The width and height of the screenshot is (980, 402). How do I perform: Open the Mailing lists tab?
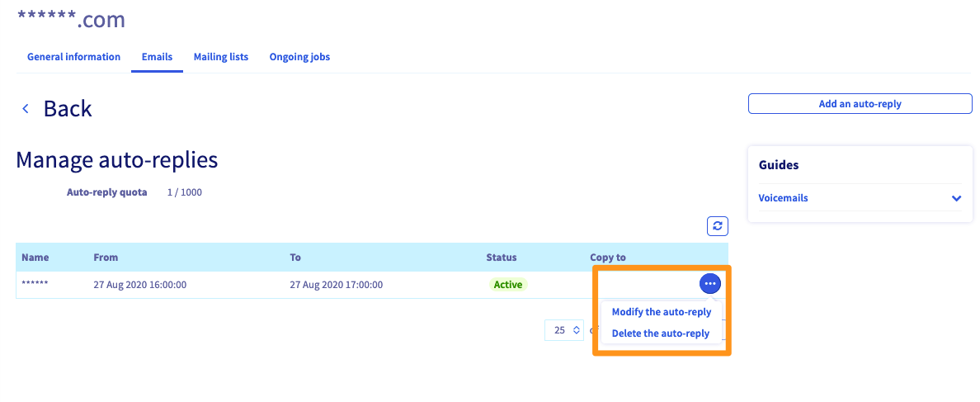pos(221,57)
